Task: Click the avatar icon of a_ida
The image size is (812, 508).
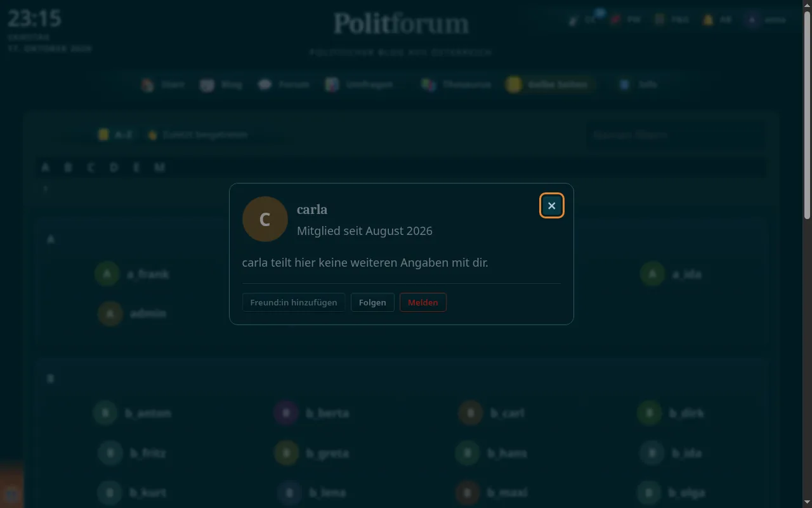Action: 652,274
